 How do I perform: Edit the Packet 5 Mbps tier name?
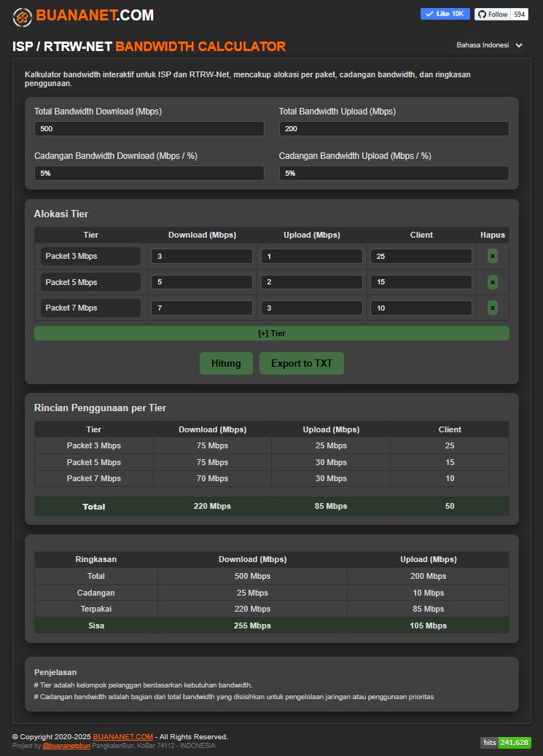coord(90,282)
